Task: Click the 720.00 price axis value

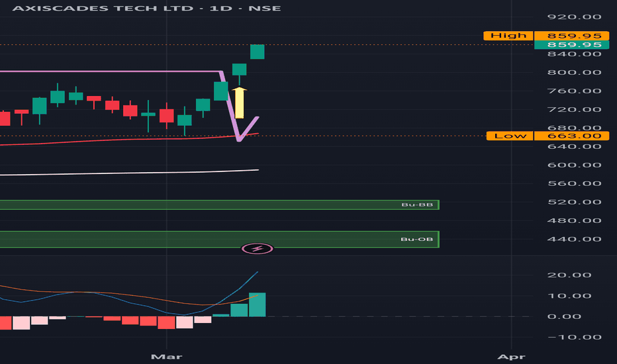Action: [x=574, y=109]
